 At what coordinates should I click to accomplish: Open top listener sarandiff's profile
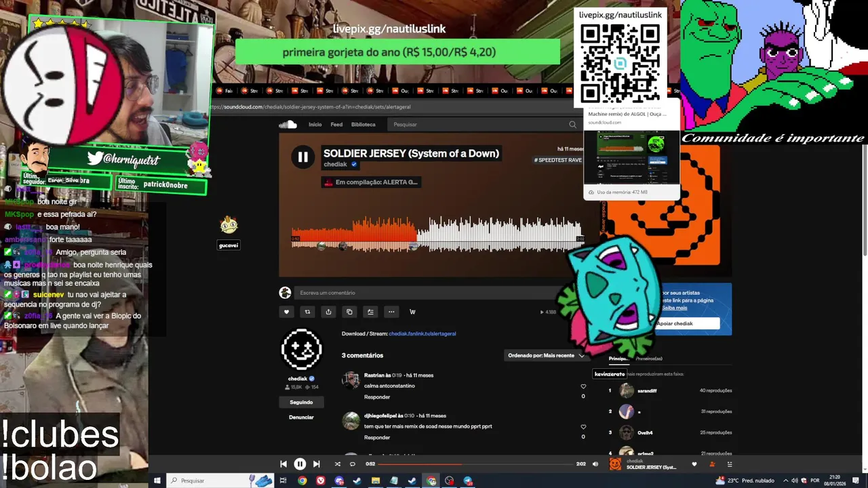(647, 390)
